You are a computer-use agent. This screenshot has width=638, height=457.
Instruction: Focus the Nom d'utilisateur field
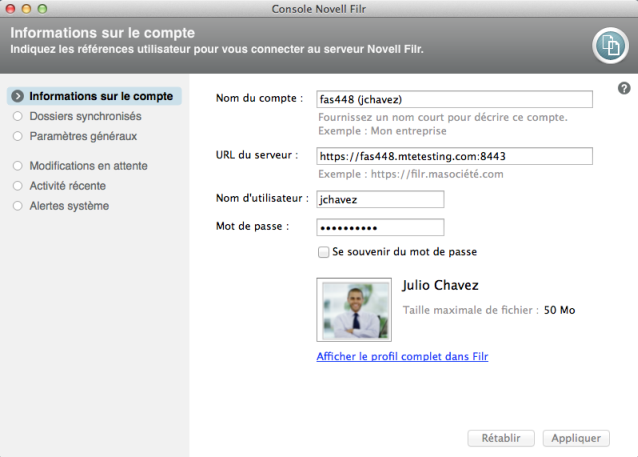click(x=380, y=199)
